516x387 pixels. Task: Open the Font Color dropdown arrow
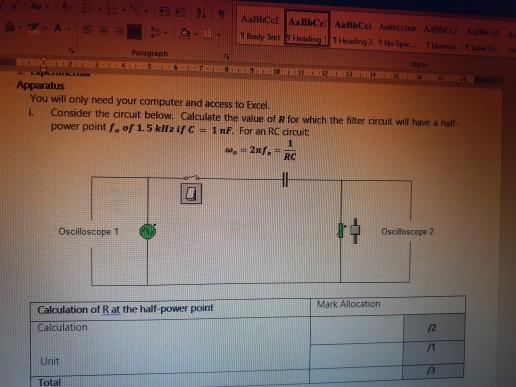point(70,29)
